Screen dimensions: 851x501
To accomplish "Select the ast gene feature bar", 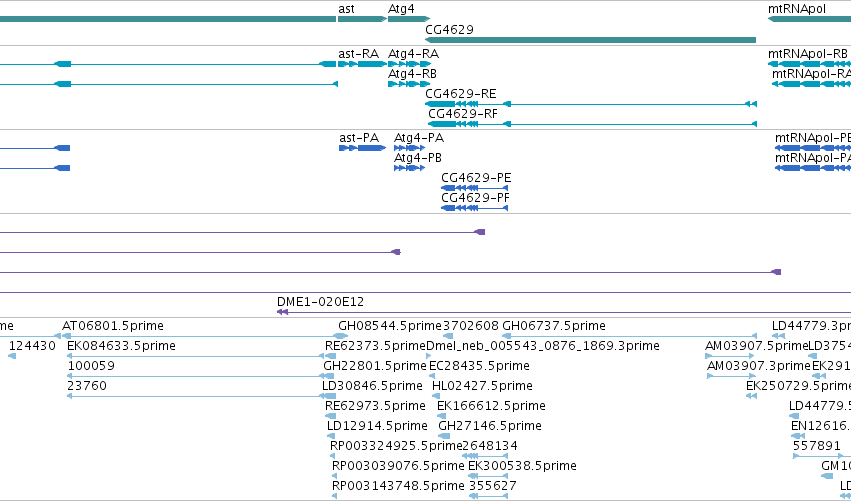I will point(362,19).
